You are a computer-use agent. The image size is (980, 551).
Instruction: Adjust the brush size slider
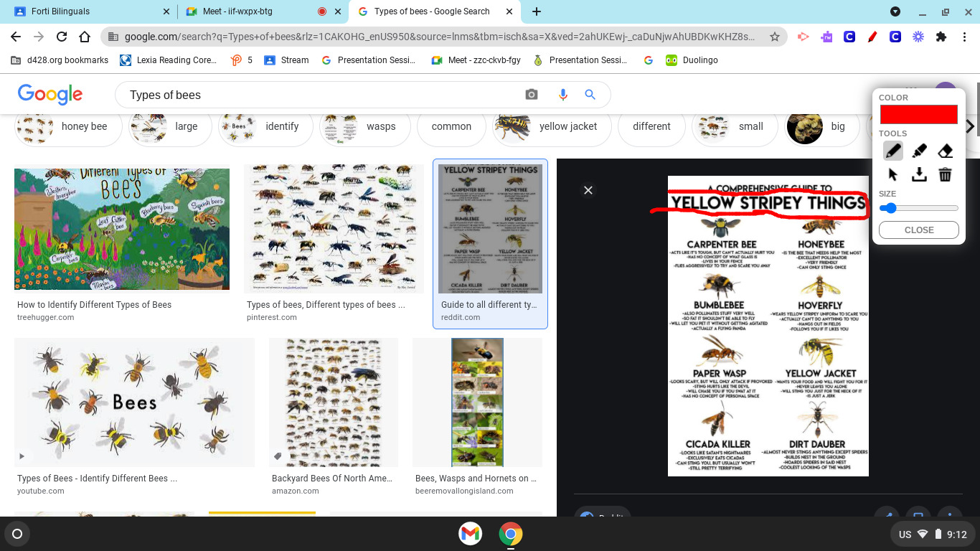(890, 208)
